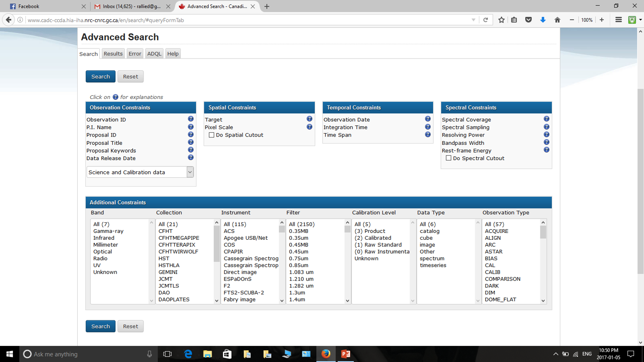This screenshot has width=644, height=362.
Task: Open help for Bandpass Width
Action: (x=546, y=142)
